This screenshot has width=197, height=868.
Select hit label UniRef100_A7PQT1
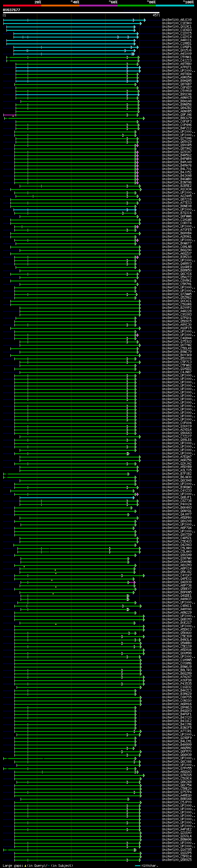pos(177,67)
